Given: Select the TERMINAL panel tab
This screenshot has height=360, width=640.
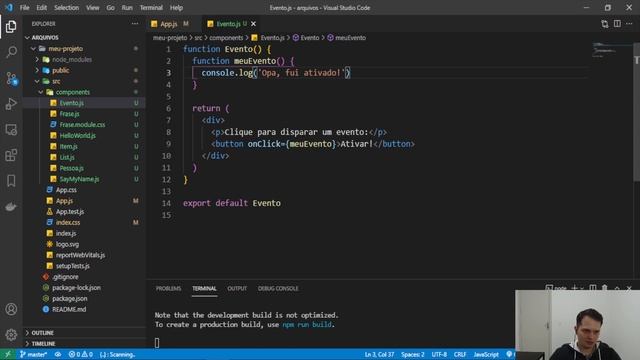Looking at the screenshot, I should click(204, 288).
